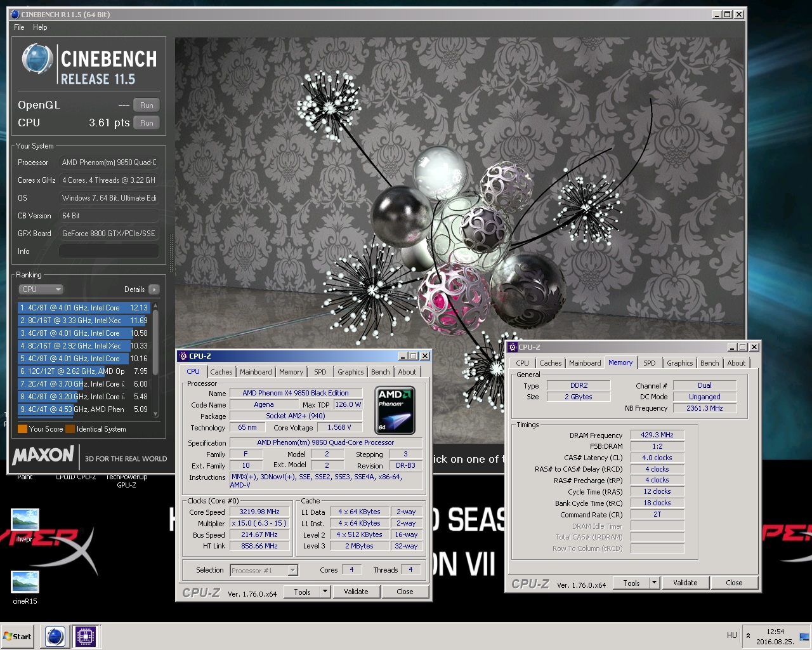Select ranking row 6 12C/12T AMD Opteron

84,371
